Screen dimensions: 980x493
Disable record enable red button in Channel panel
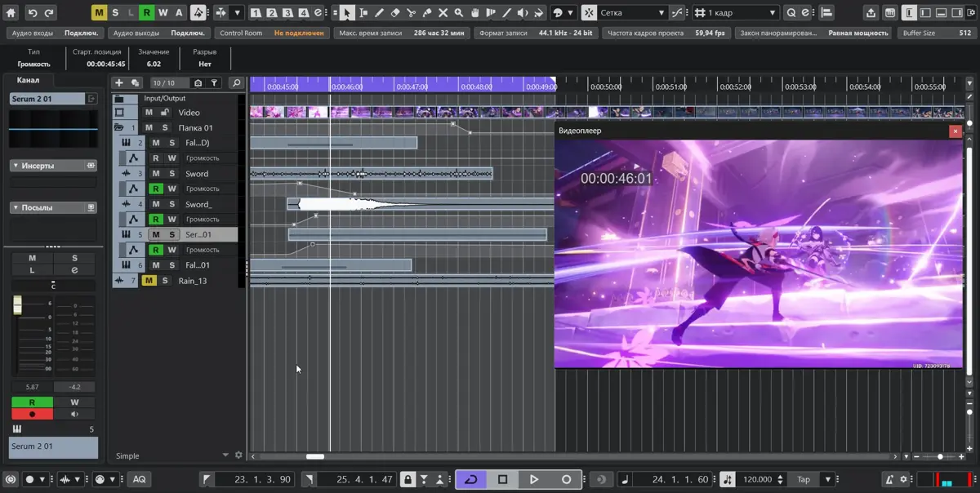point(32,414)
